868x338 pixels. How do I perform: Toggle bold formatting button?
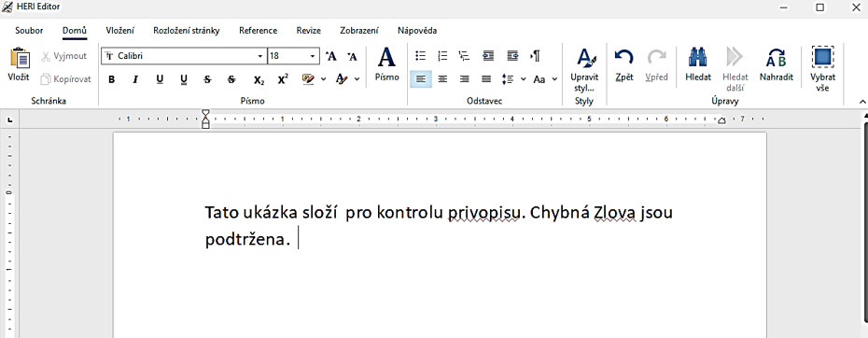point(112,79)
